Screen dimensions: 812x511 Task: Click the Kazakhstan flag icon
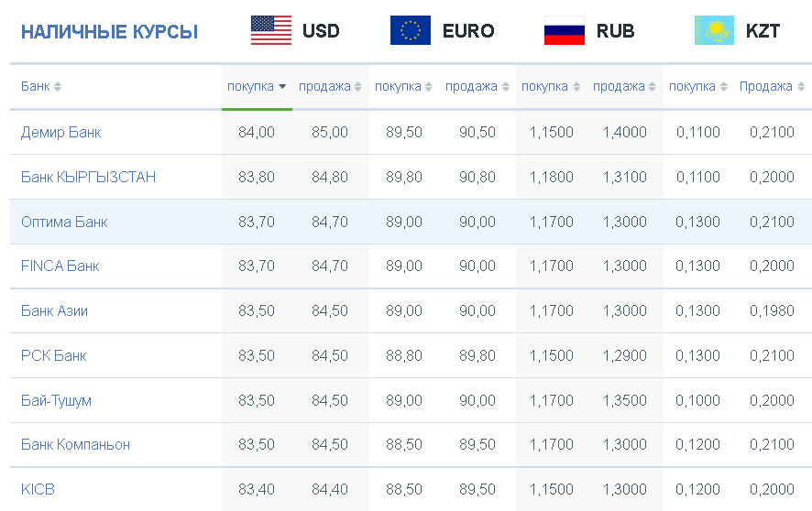[x=714, y=30]
